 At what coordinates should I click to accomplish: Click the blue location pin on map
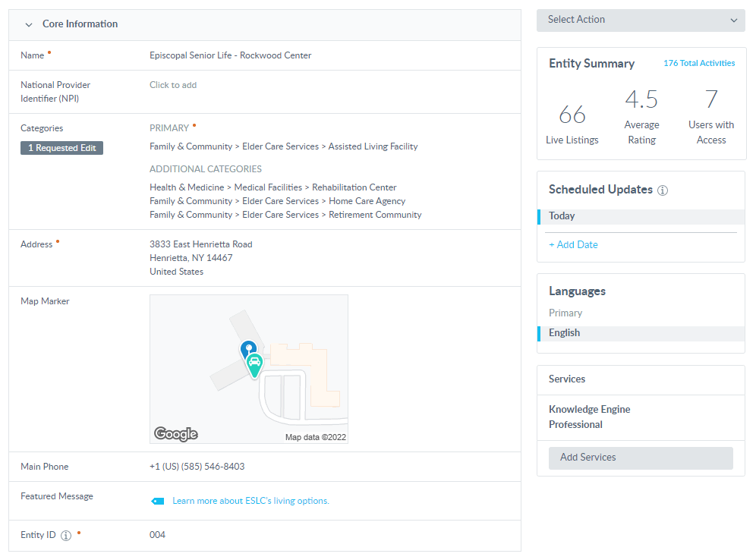248,348
